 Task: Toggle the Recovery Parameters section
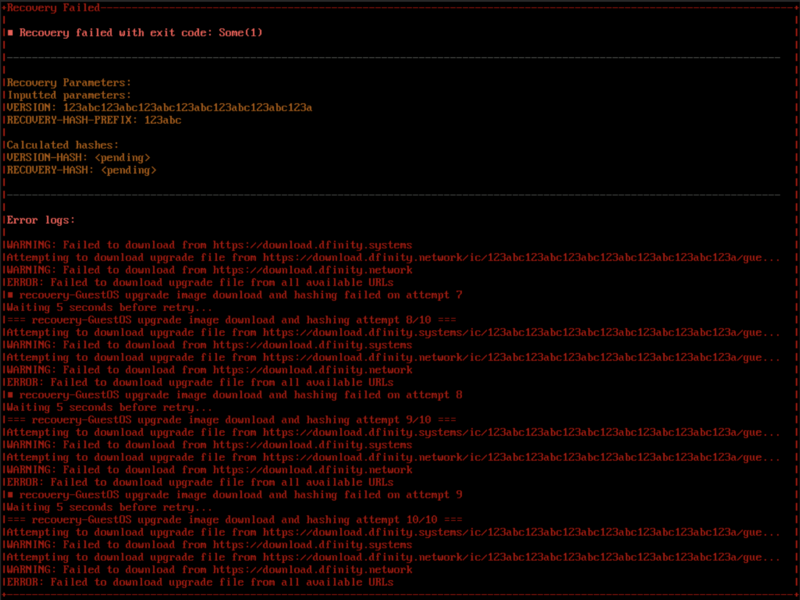click(65, 82)
